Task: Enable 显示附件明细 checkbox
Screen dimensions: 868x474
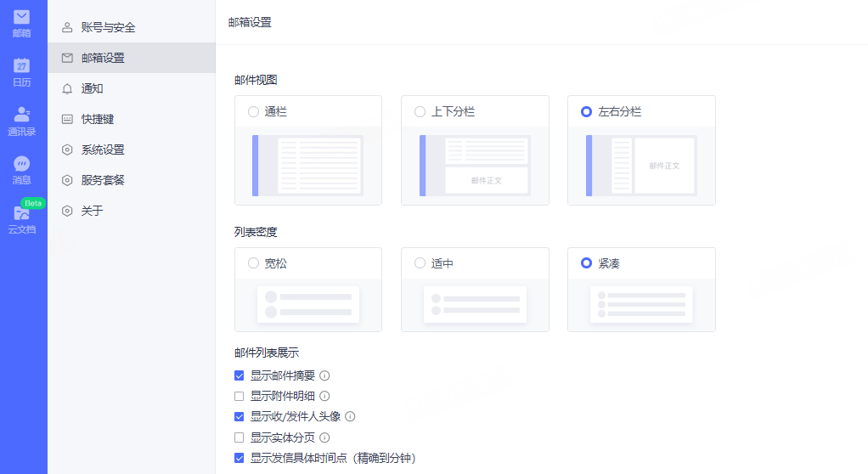Action: pyautogui.click(x=240, y=396)
